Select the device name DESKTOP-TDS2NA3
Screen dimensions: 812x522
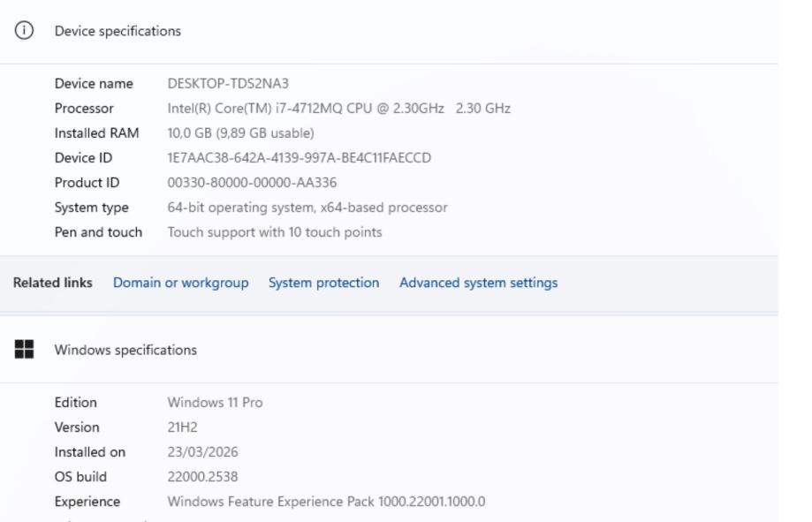pos(228,83)
